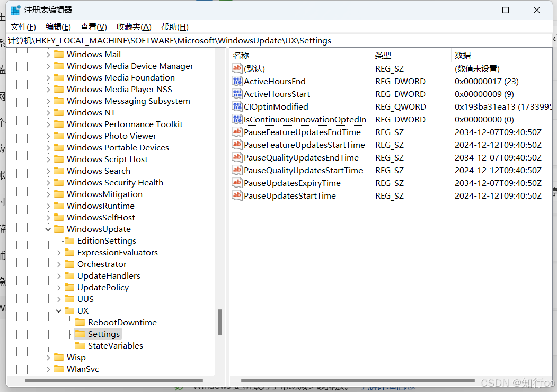Click the 名称 column header
The height and width of the screenshot is (392, 557).
click(x=300, y=56)
